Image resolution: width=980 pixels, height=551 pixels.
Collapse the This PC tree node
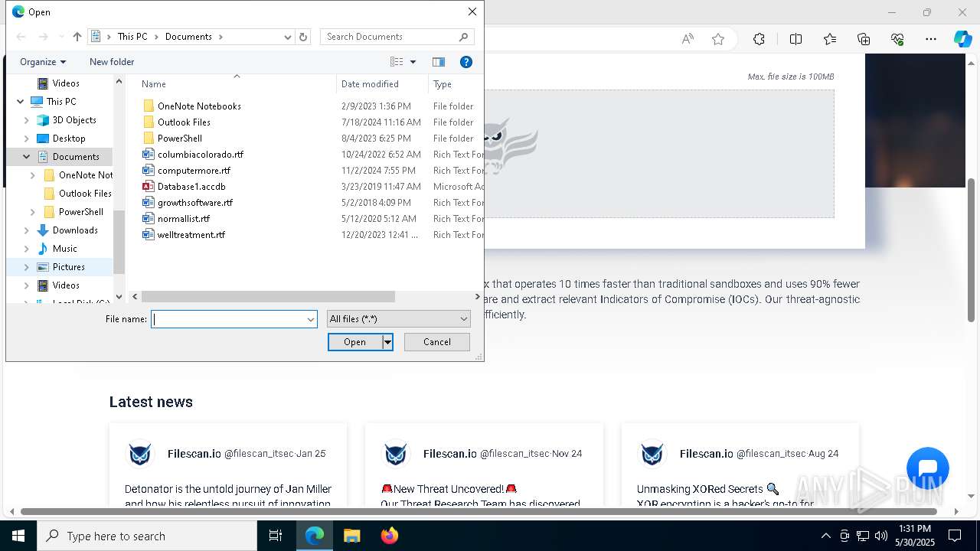pos(21,102)
